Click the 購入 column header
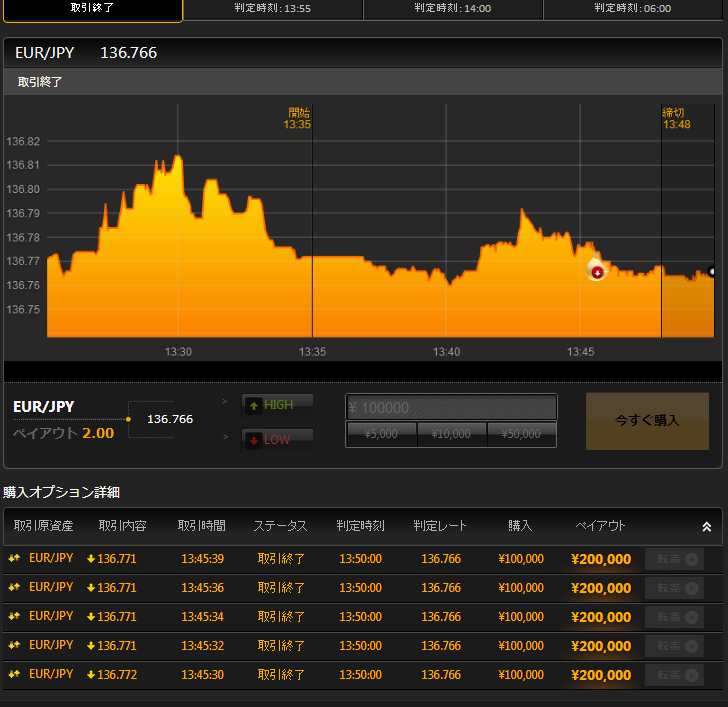The image size is (728, 707). tap(520, 525)
